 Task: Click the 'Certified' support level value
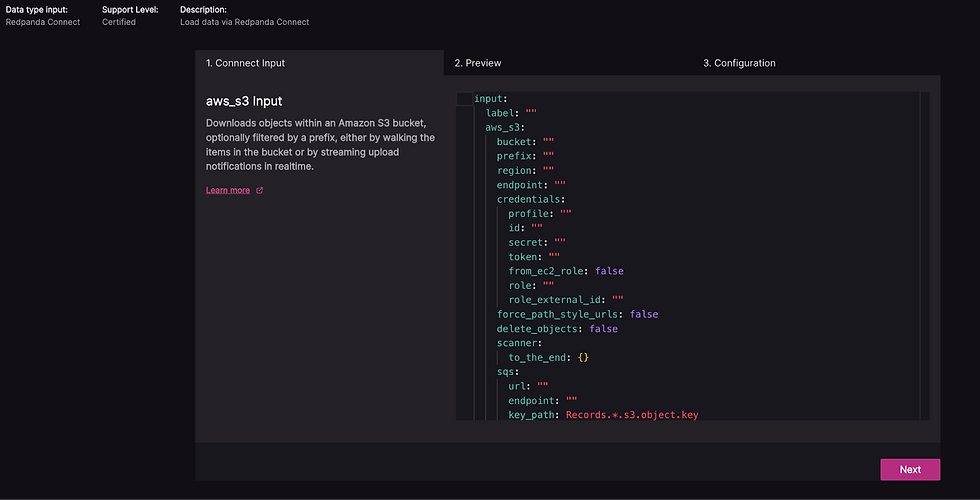click(119, 22)
